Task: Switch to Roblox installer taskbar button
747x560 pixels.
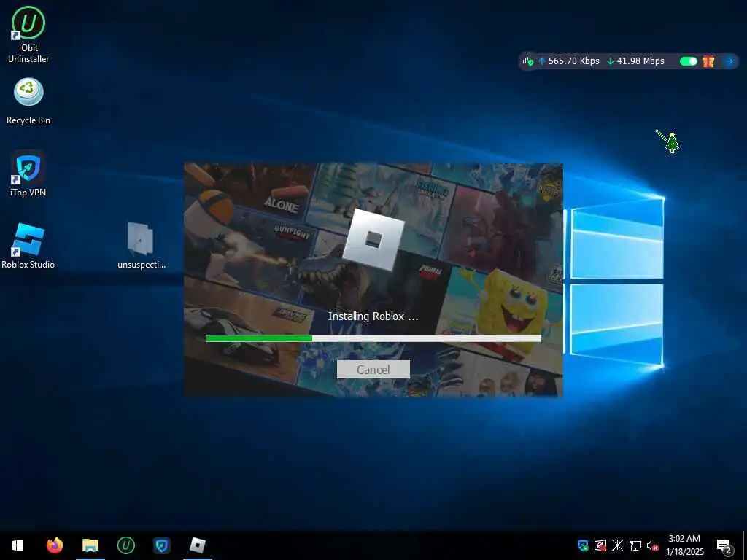Action: (197, 545)
